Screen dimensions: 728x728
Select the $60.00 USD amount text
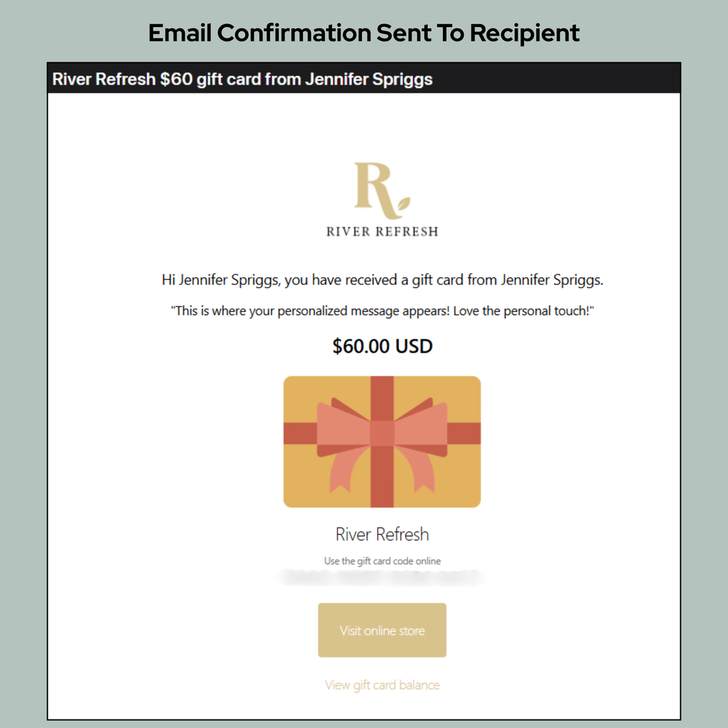pos(382,346)
